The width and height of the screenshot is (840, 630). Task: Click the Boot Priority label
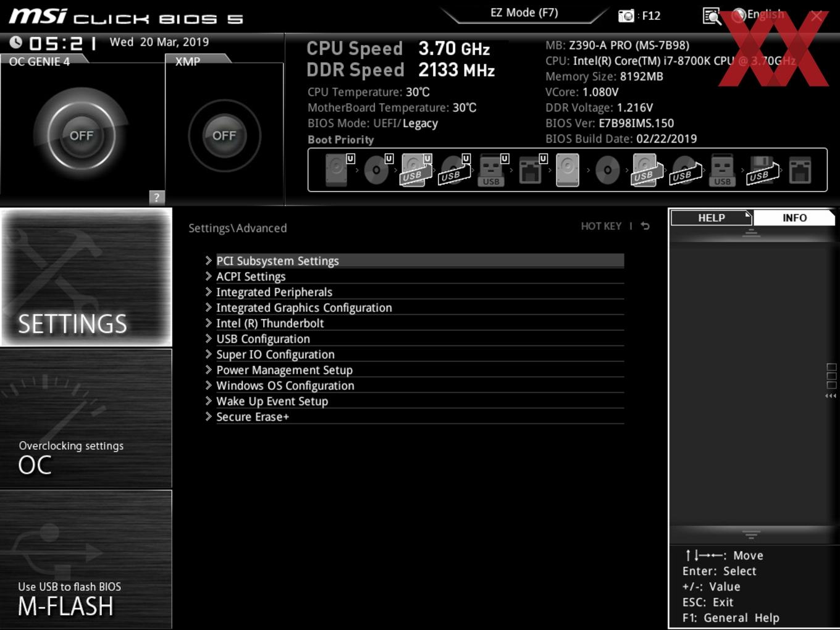pos(341,140)
